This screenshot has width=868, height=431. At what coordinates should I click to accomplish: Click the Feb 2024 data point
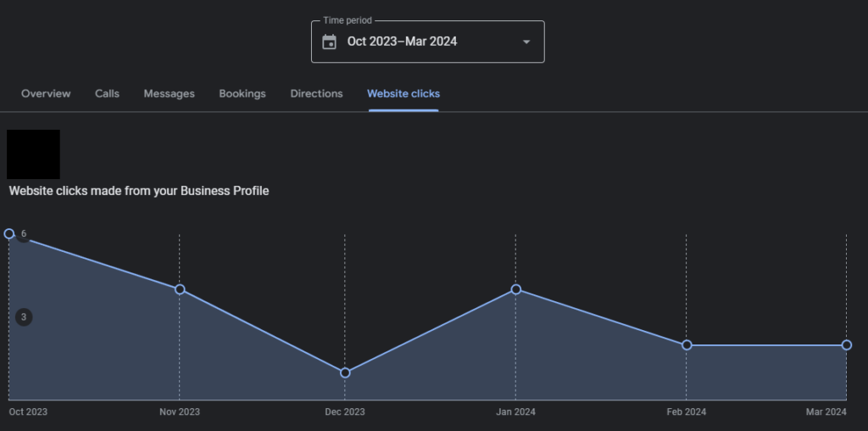(x=687, y=345)
